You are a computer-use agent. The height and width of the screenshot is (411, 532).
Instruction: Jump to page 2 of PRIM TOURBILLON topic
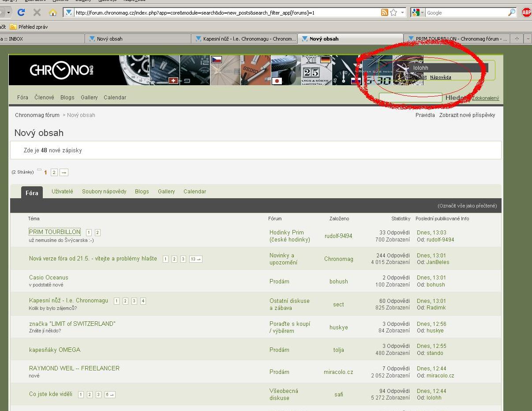[97, 233]
